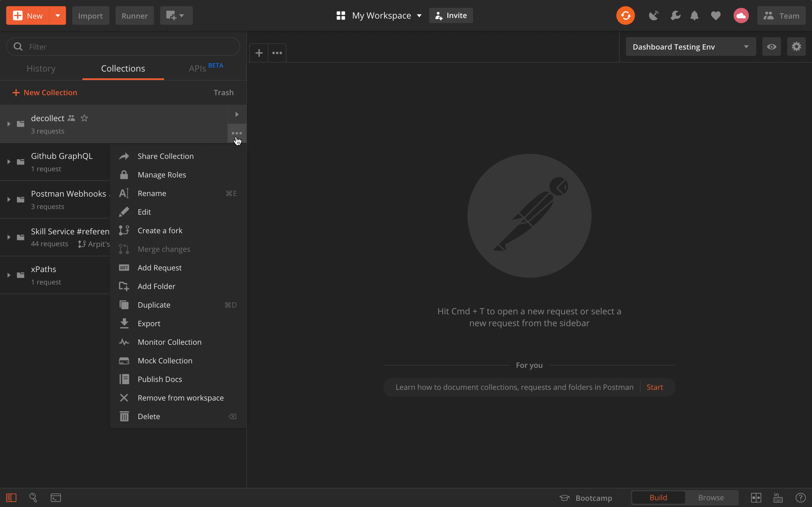Viewport: 812px width, 507px height.
Task: Click the heart icon in the header
Action: point(716,15)
